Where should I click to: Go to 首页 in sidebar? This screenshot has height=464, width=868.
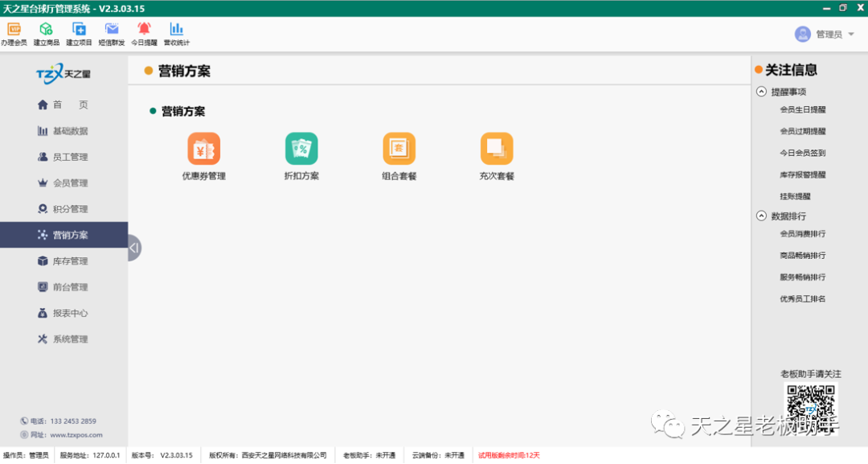(x=63, y=105)
